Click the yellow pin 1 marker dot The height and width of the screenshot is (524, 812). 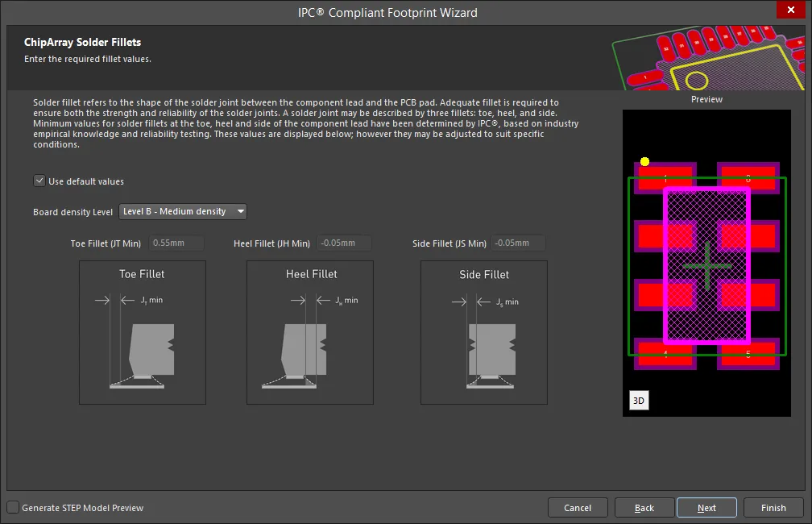[644, 162]
